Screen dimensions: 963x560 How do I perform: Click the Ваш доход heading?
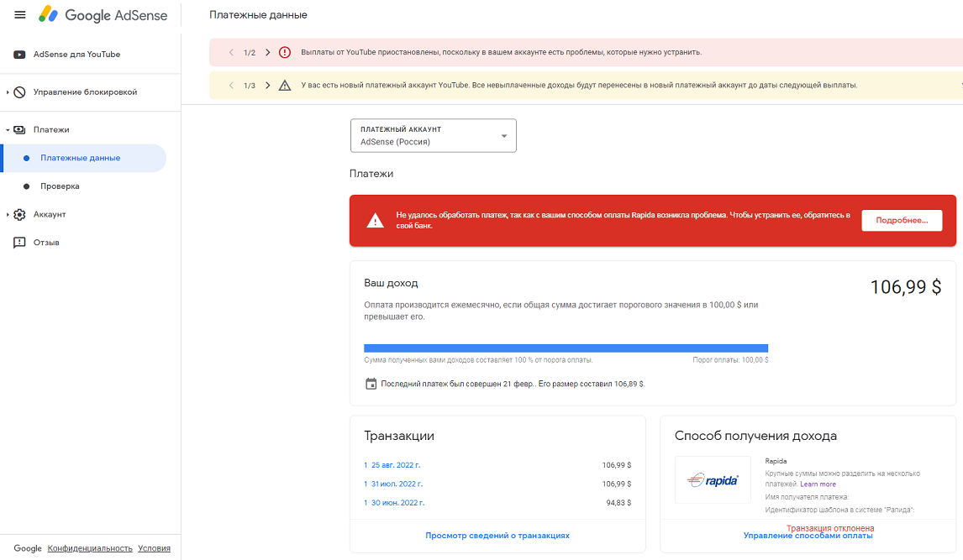pos(391,284)
